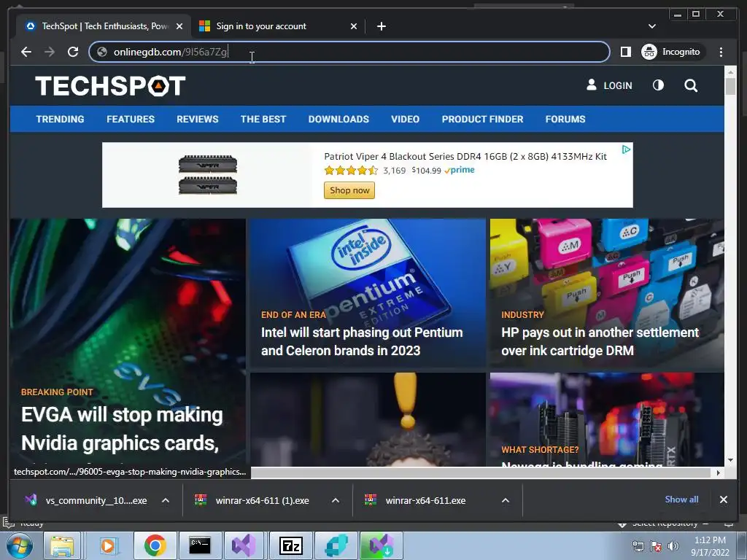Screen dimensions: 747x560
Task: Open the HP ink cartridge DRM settlement article
Action: coord(600,341)
